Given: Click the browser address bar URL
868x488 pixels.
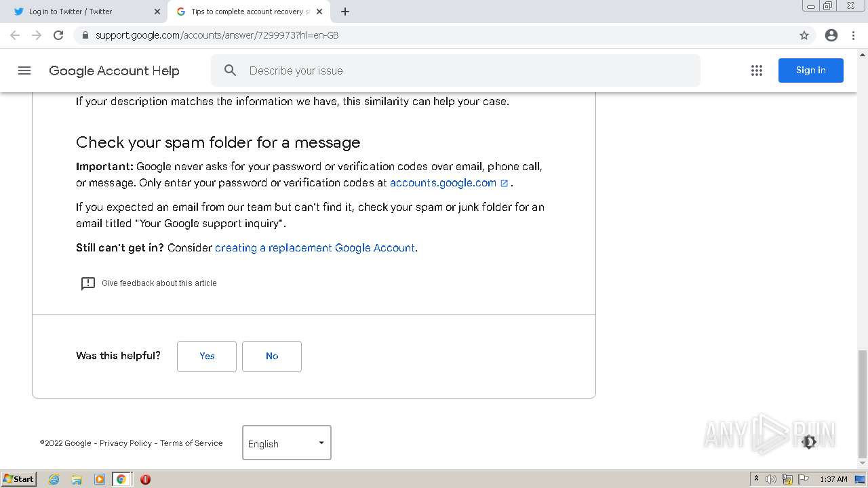Looking at the screenshot, I should (x=217, y=35).
